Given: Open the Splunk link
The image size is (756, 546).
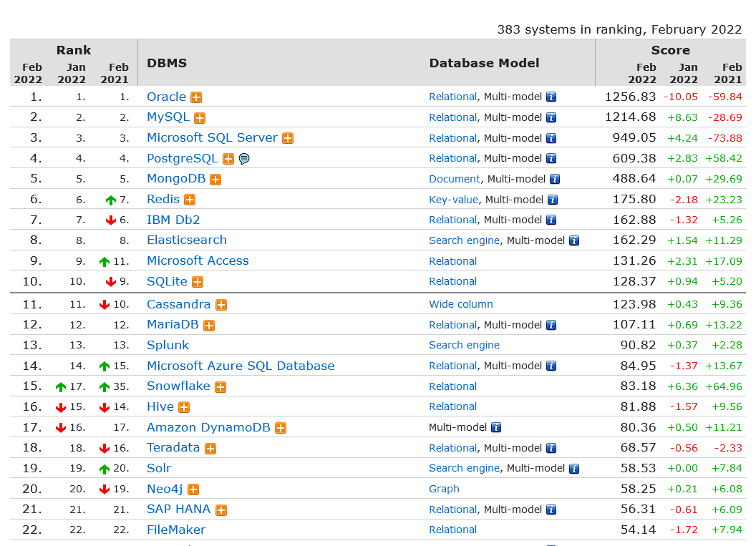Looking at the screenshot, I should click(168, 345).
